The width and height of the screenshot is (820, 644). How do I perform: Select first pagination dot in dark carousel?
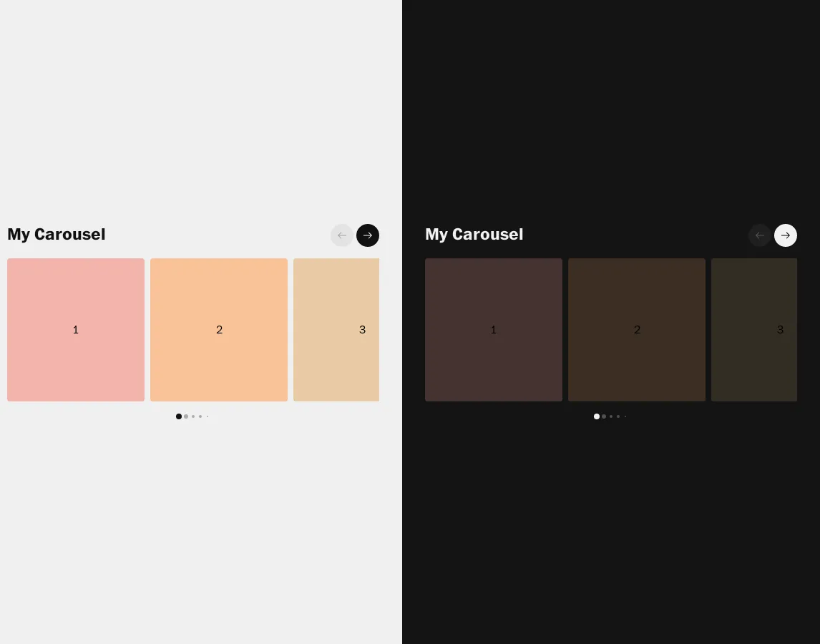pyautogui.click(x=597, y=416)
